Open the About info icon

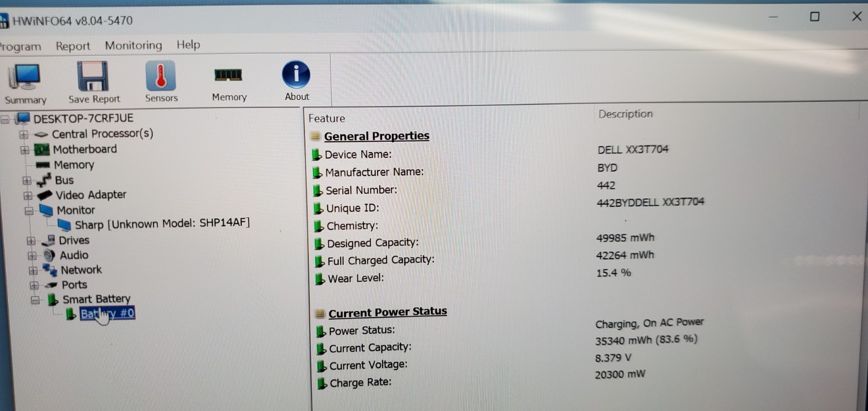[296, 74]
